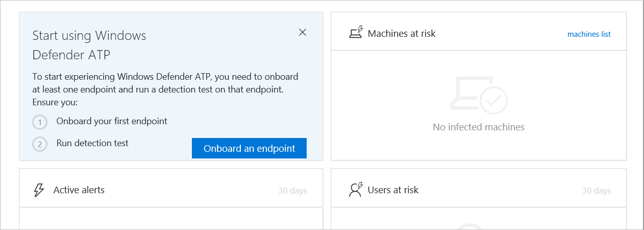Click the Active alerts heading
Viewport: 644px width, 230px height.
coord(79,190)
